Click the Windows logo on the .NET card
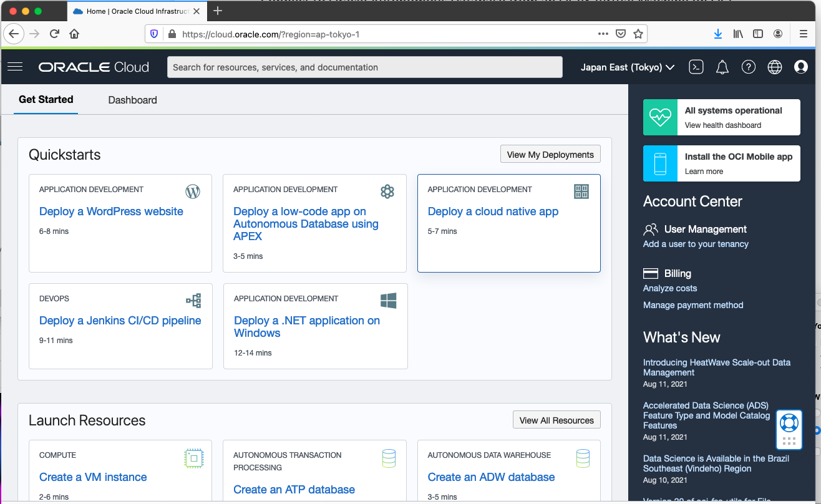The width and height of the screenshot is (821, 504). [x=388, y=301]
